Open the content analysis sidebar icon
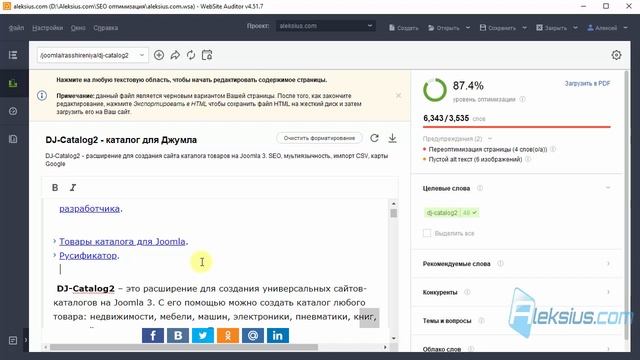Screen dimensions: 640x360 click(13, 83)
